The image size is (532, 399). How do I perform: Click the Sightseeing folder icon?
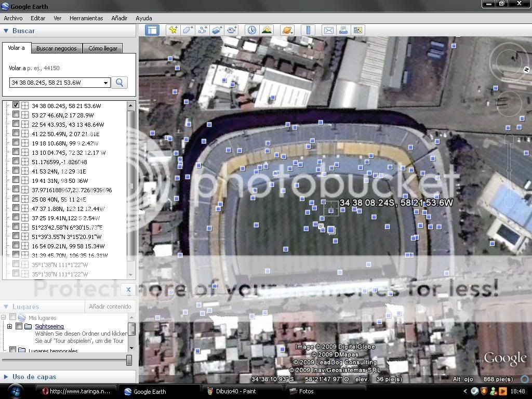coord(28,326)
